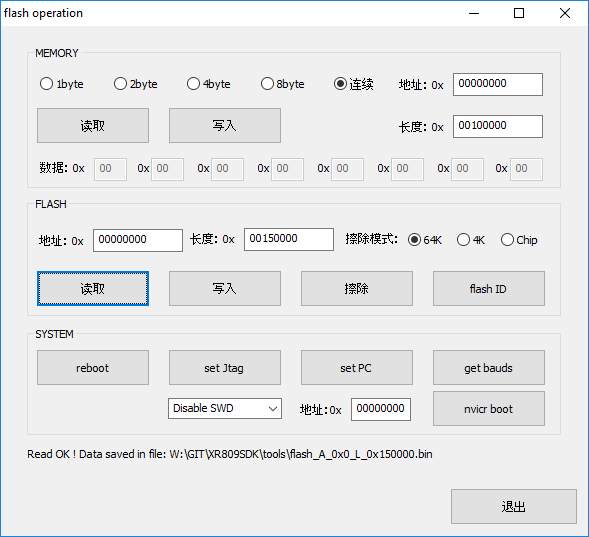Click the nvicr boot button
This screenshot has height=537, width=589.
point(489,409)
